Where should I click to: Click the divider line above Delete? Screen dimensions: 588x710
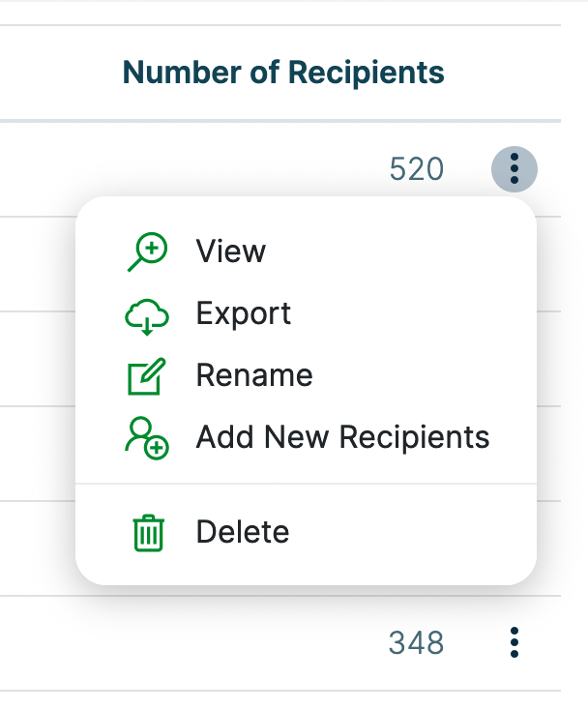pos(306,484)
